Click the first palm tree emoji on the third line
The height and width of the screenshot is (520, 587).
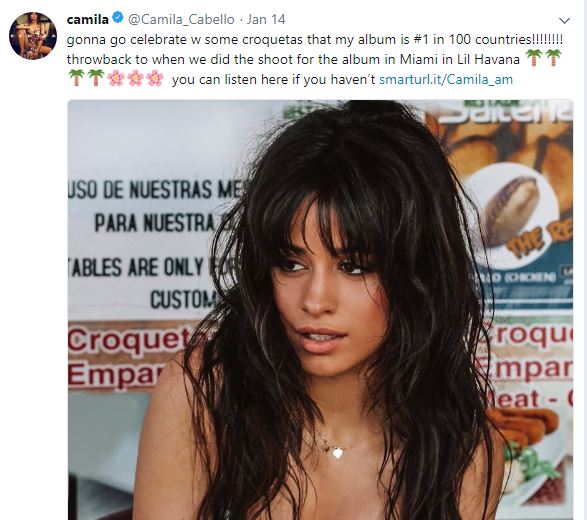pos(76,78)
